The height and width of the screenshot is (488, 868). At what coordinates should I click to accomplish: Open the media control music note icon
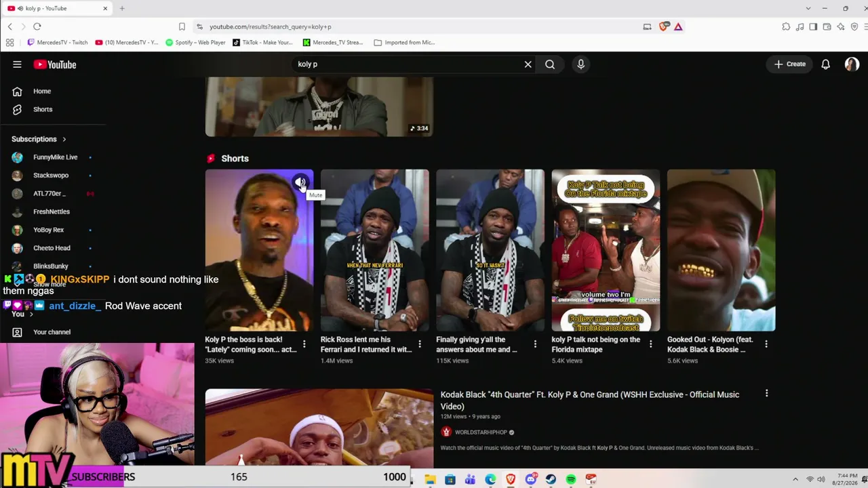(800, 26)
